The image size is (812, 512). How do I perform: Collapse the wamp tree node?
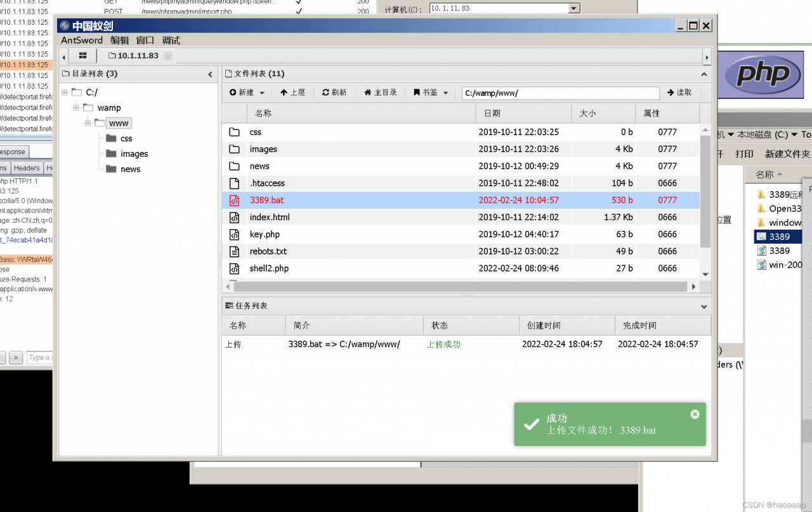pos(77,108)
